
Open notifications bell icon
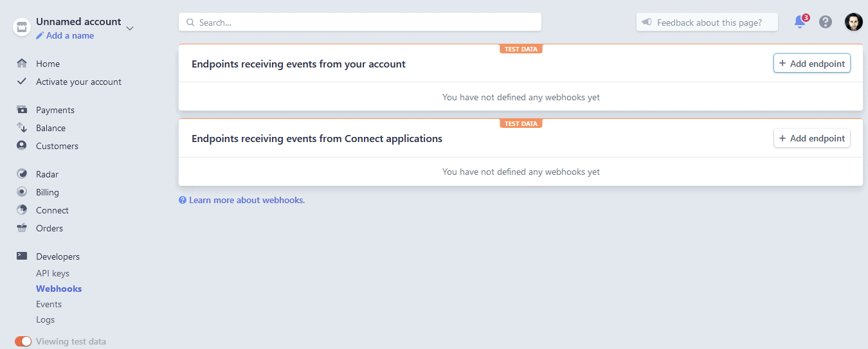[800, 22]
